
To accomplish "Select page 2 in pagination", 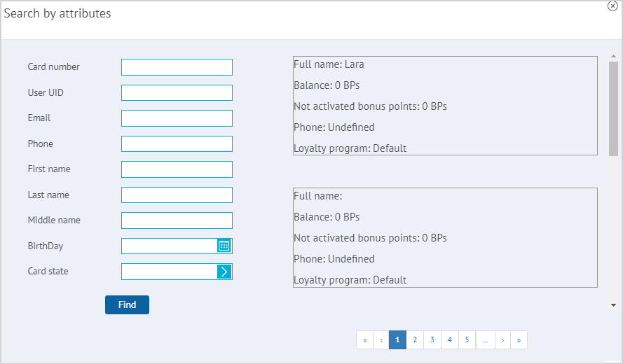I will (415, 340).
